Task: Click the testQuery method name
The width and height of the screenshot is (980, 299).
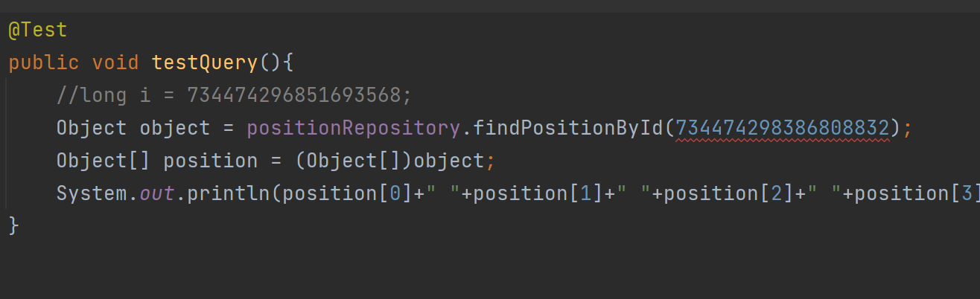Action: pyautogui.click(x=205, y=62)
